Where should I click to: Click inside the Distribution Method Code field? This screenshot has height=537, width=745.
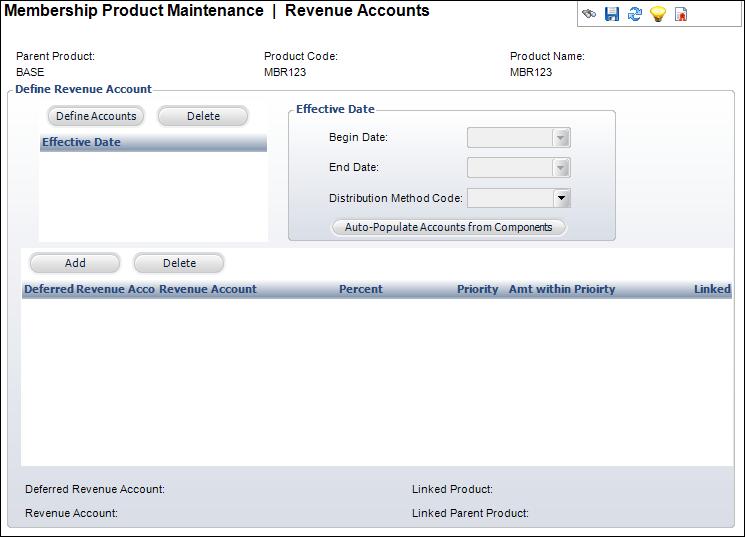click(x=510, y=198)
